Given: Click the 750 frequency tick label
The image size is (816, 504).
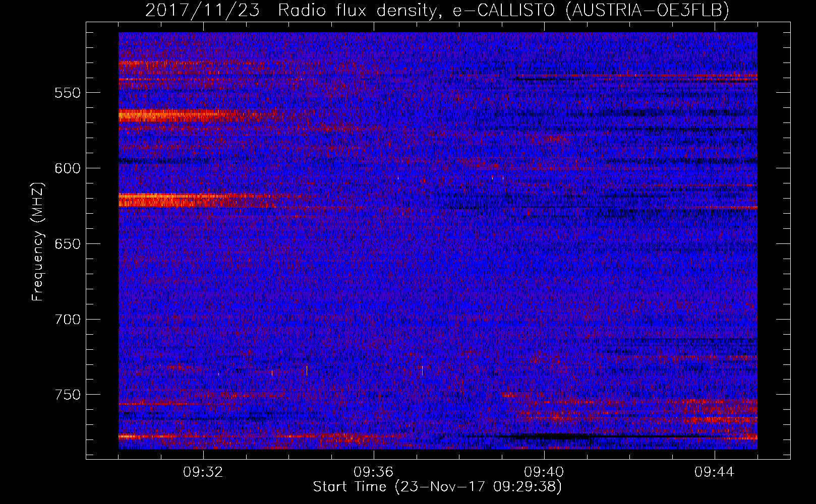Looking at the screenshot, I should point(68,395).
